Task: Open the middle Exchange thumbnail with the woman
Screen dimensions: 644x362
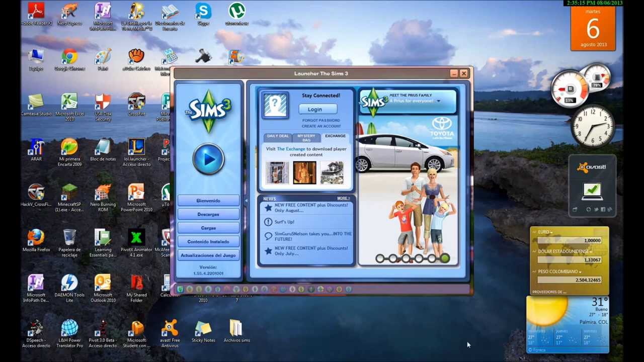Action: [304, 172]
